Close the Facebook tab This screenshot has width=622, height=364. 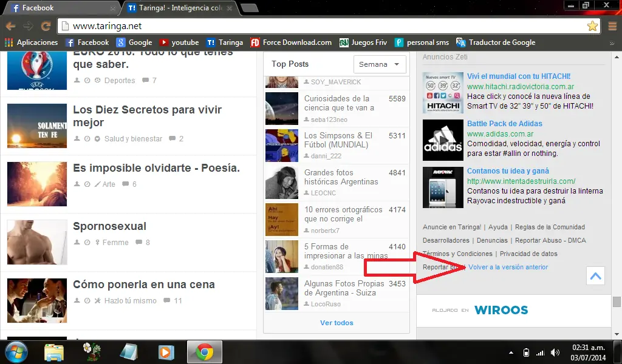[x=112, y=8]
